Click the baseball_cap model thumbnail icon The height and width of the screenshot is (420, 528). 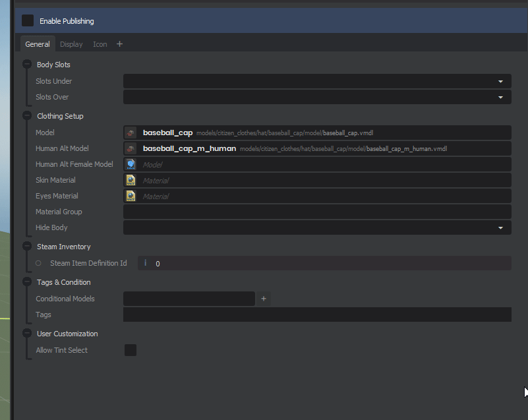coord(131,133)
